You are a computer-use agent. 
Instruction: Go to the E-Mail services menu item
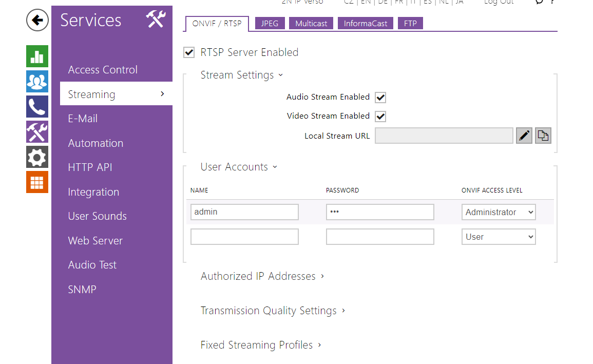[83, 119]
